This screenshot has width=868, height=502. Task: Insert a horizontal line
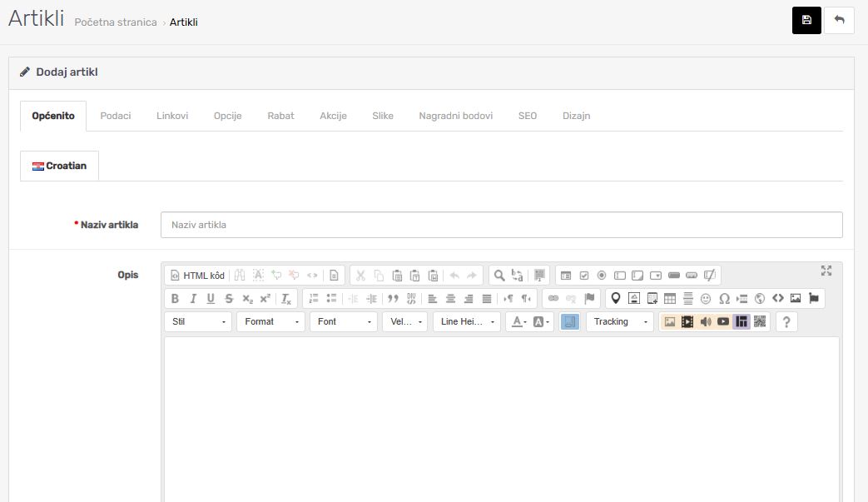(688, 298)
